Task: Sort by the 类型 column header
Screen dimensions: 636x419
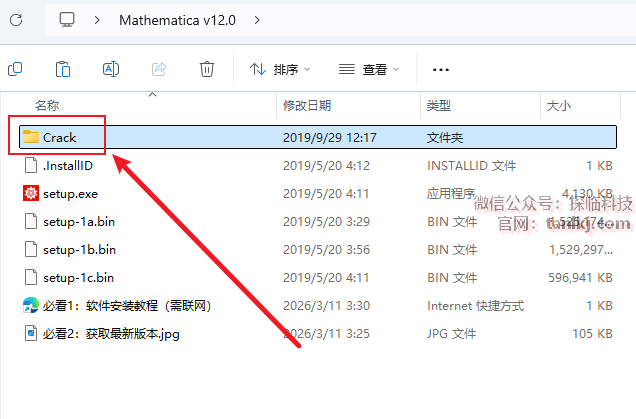Action: pyautogui.click(x=438, y=105)
